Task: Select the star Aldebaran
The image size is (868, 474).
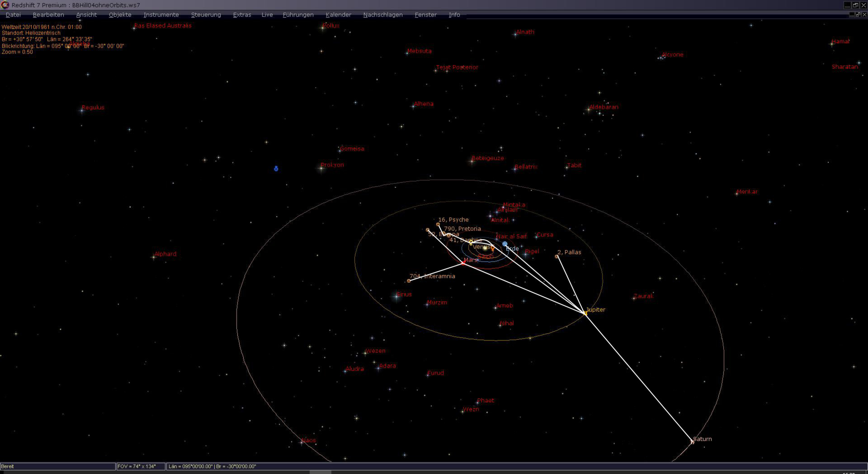Action: [x=589, y=109]
